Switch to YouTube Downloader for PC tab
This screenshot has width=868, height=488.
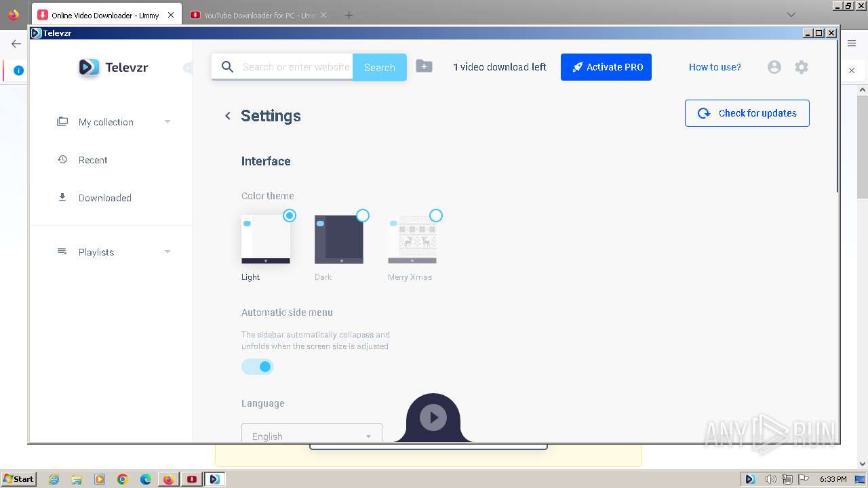(258, 15)
